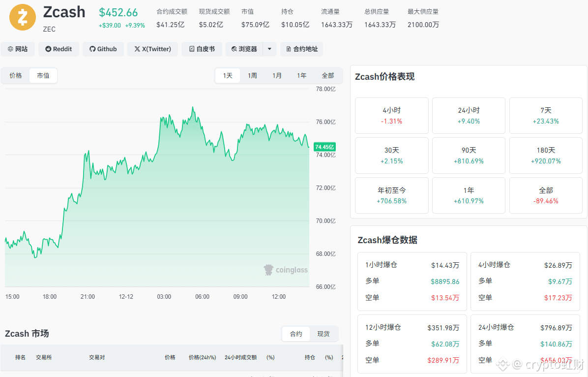
Task: Sort market table by 24小时成交额 column
Action: pos(241,357)
